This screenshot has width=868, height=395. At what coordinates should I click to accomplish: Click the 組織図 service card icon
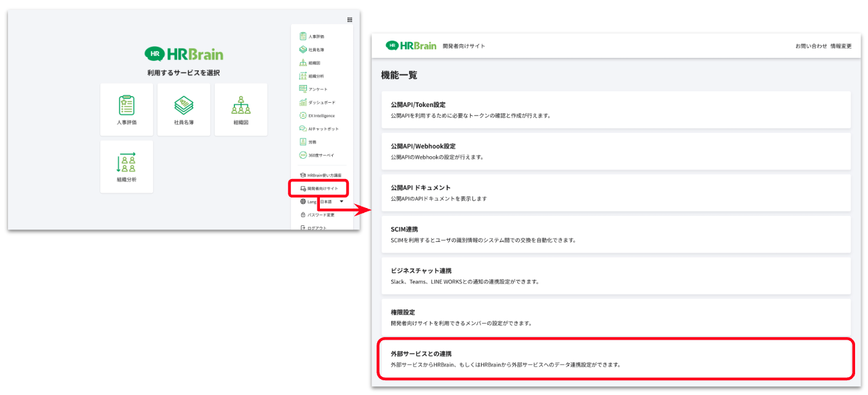coord(241,105)
